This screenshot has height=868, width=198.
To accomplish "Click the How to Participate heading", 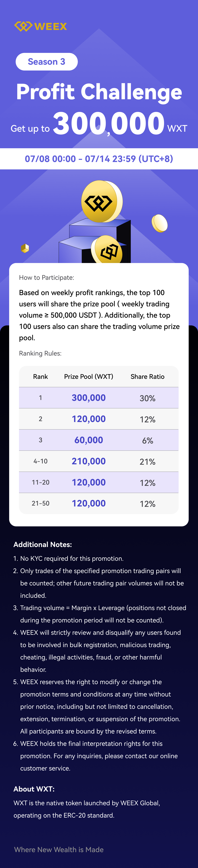I will pos(46,278).
